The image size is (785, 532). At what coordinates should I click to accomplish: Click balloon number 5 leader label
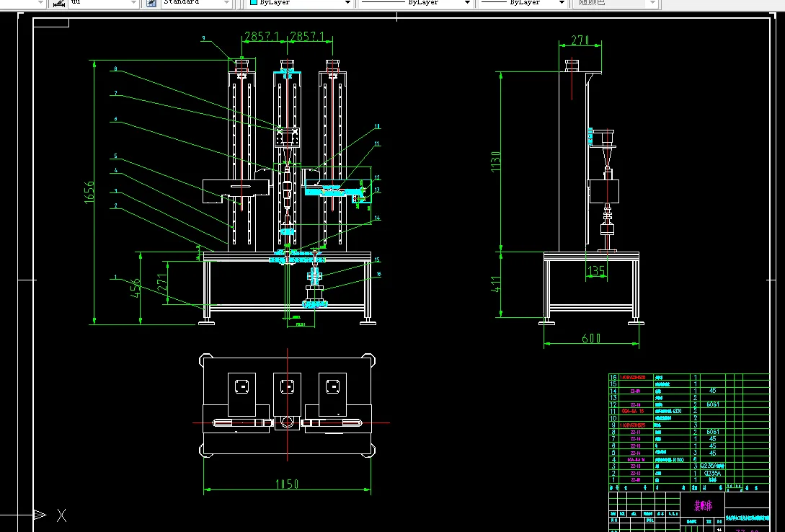(115, 156)
